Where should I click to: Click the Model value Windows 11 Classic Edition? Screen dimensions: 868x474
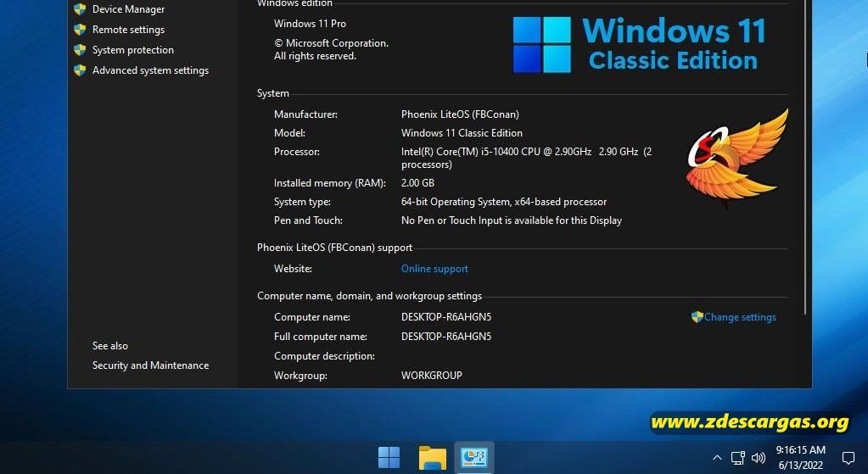pyautogui.click(x=462, y=133)
